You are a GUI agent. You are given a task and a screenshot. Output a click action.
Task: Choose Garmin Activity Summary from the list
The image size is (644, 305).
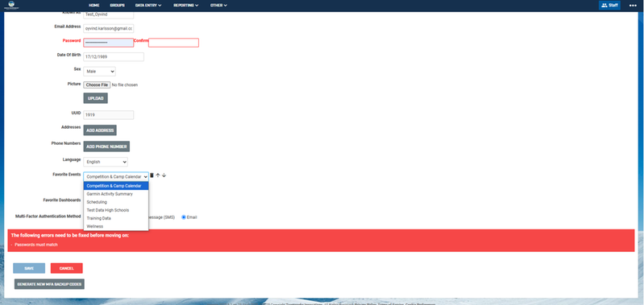116,194
